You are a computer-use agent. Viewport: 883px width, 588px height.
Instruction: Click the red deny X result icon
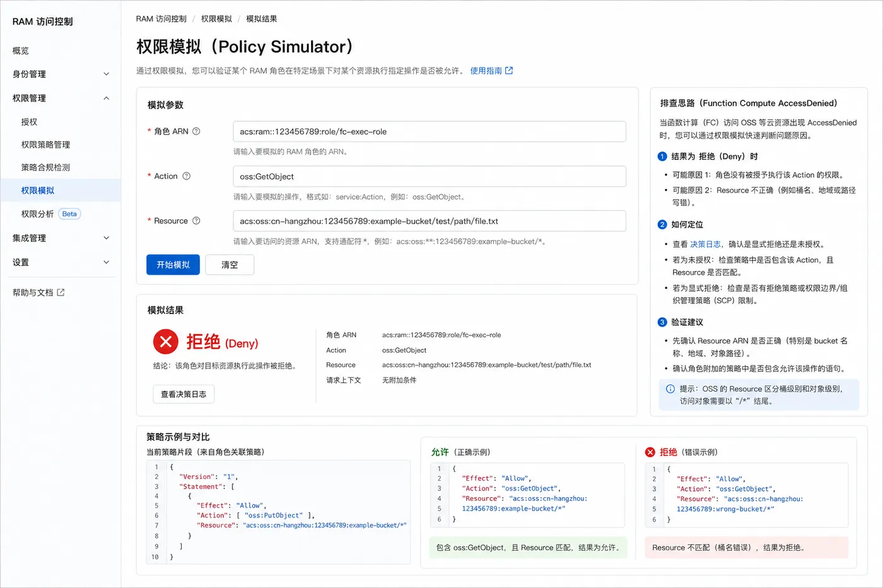pos(166,342)
